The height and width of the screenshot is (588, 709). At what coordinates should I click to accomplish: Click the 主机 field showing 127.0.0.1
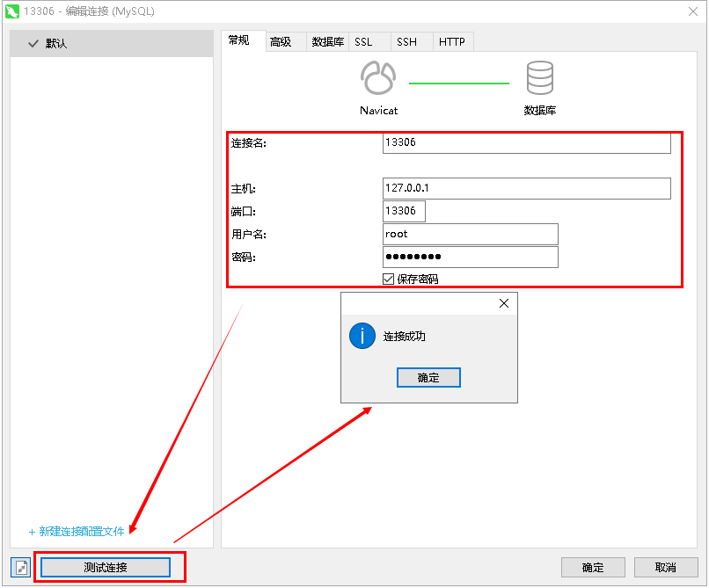pyautogui.click(x=526, y=188)
